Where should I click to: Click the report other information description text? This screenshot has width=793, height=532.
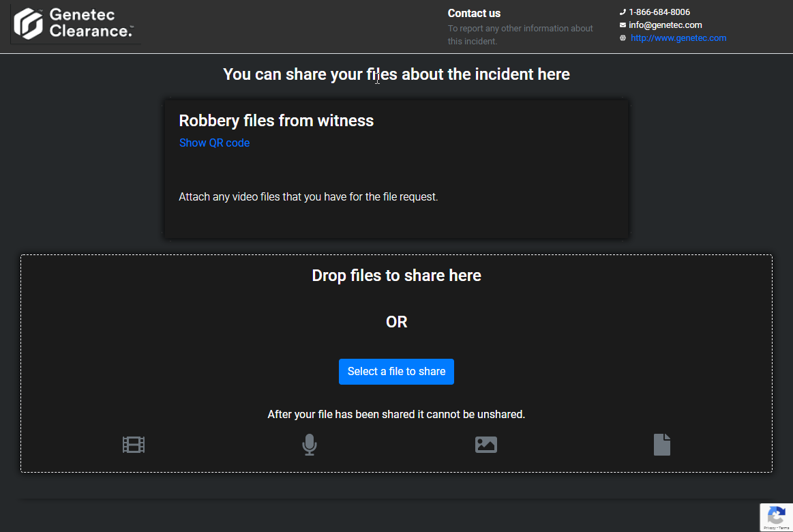coord(520,35)
